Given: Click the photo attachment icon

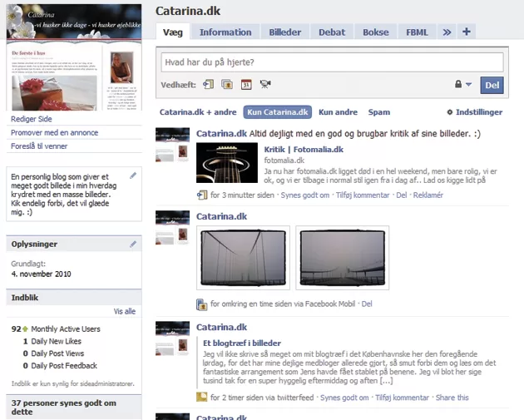Looking at the screenshot, I should [227, 84].
